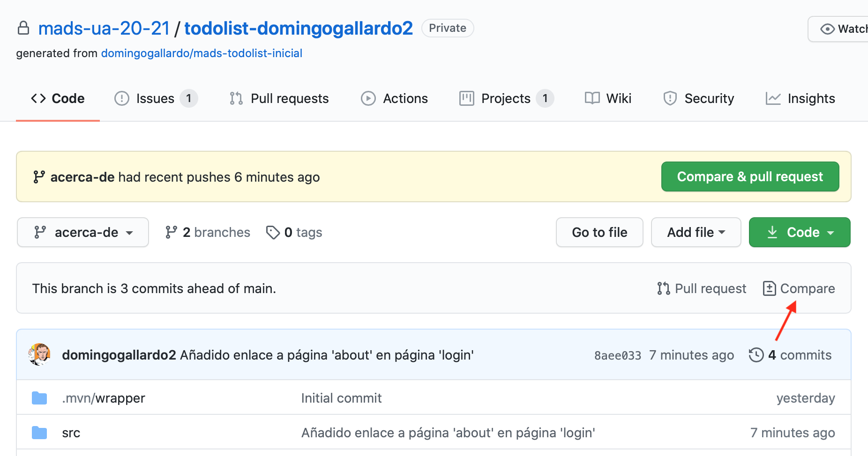Click the Issues count badge
868x456 pixels.
click(189, 98)
